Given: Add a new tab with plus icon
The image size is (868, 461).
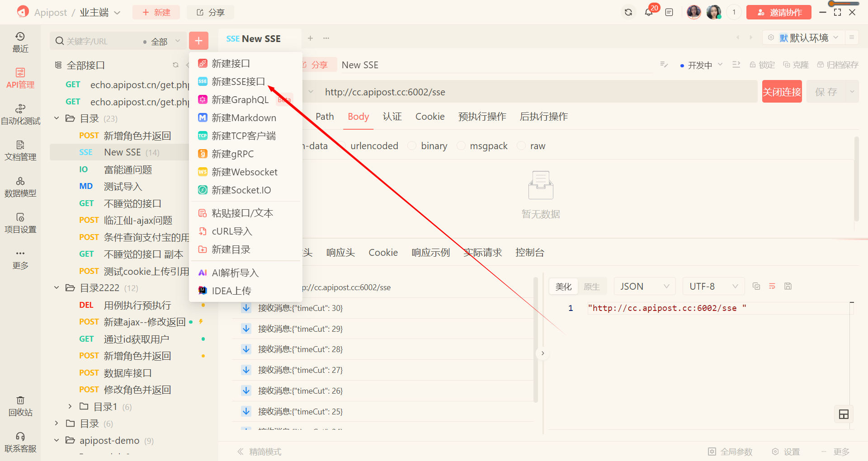Looking at the screenshot, I should pos(311,38).
